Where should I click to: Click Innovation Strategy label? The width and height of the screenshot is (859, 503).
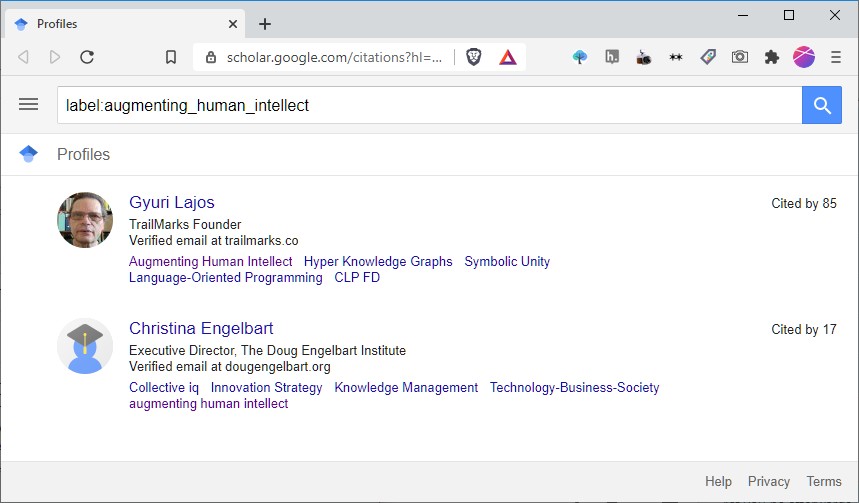(266, 387)
